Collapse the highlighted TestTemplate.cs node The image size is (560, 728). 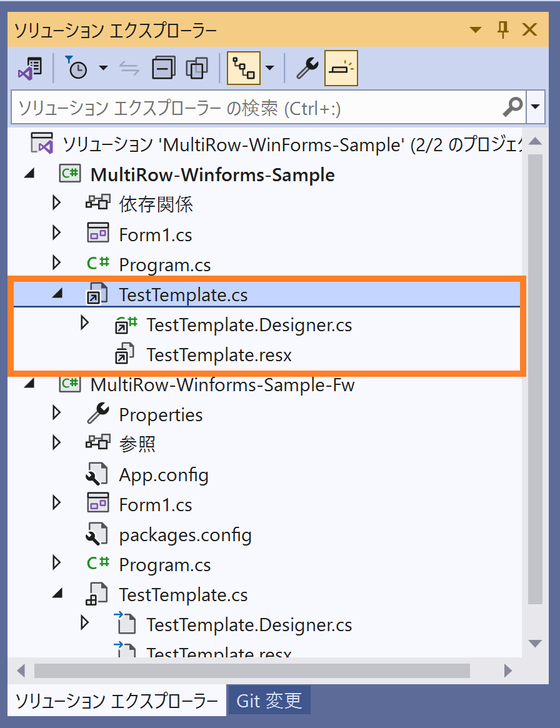[x=57, y=293]
